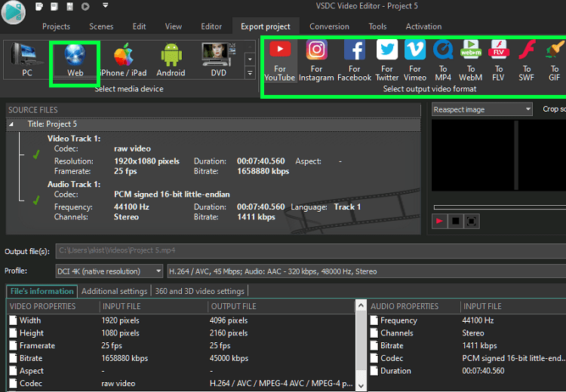
Task: Choose To WebM output format
Action: [x=471, y=61]
